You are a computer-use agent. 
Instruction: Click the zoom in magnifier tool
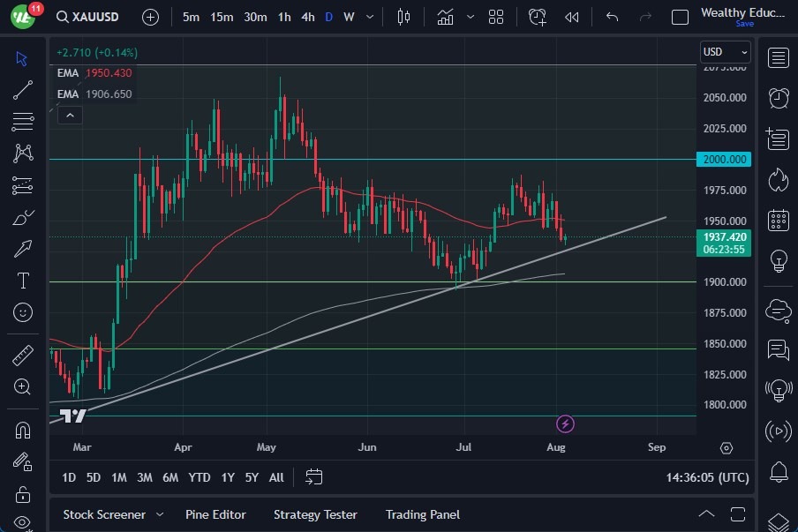click(23, 386)
